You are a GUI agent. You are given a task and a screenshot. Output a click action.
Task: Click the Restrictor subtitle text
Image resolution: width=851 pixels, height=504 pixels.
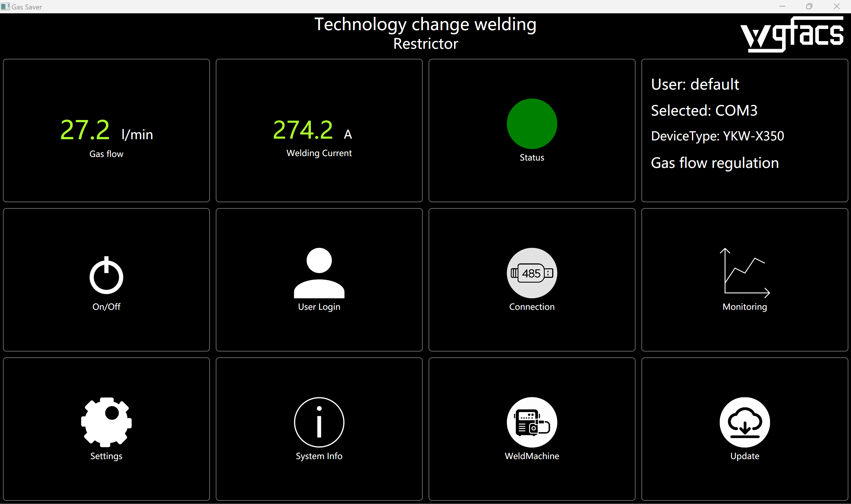[x=425, y=44]
